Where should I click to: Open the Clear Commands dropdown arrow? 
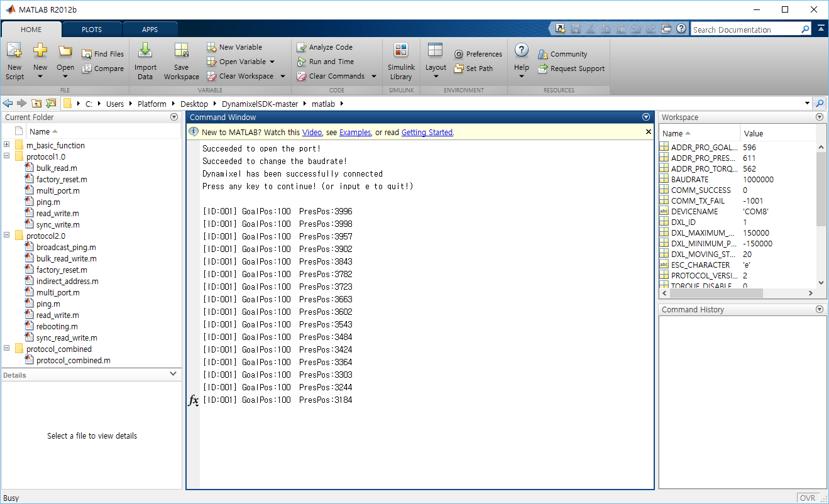(374, 76)
